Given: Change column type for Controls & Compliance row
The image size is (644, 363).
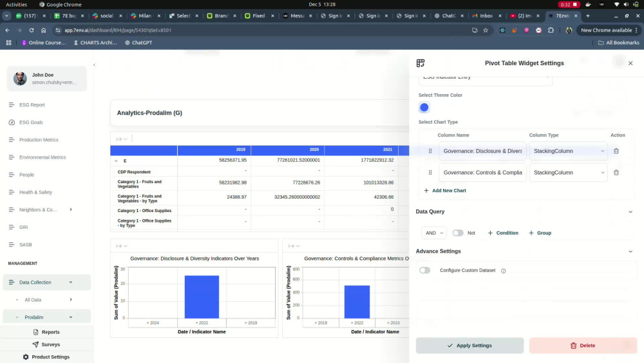Looking at the screenshot, I should pos(569,173).
